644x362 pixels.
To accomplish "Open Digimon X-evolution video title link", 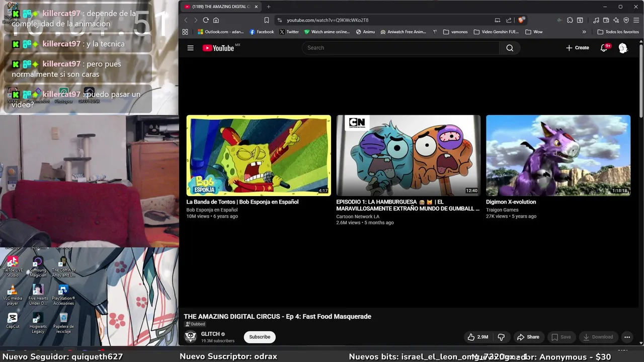I will (x=511, y=202).
